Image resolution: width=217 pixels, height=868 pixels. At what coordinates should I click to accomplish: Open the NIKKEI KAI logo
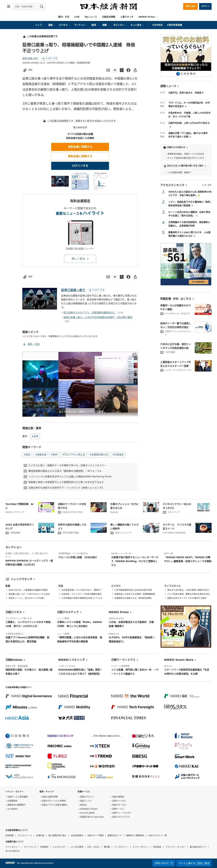click(186, 766)
